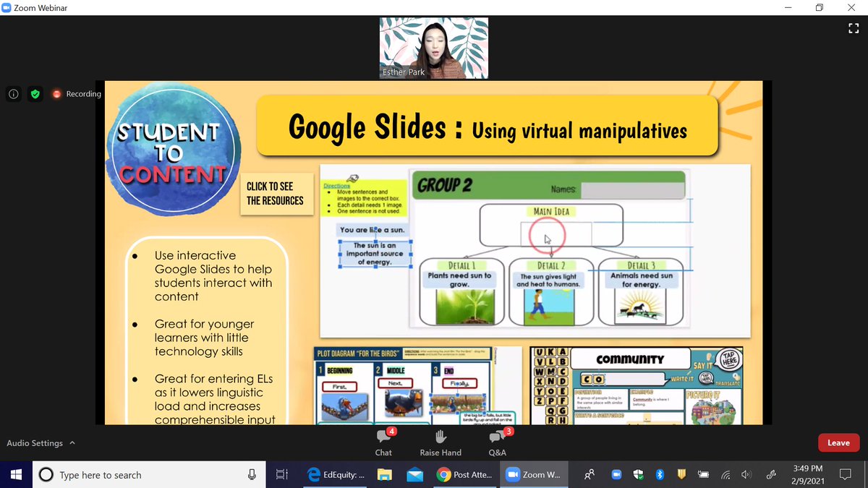Click the Main Idea box

552,227
